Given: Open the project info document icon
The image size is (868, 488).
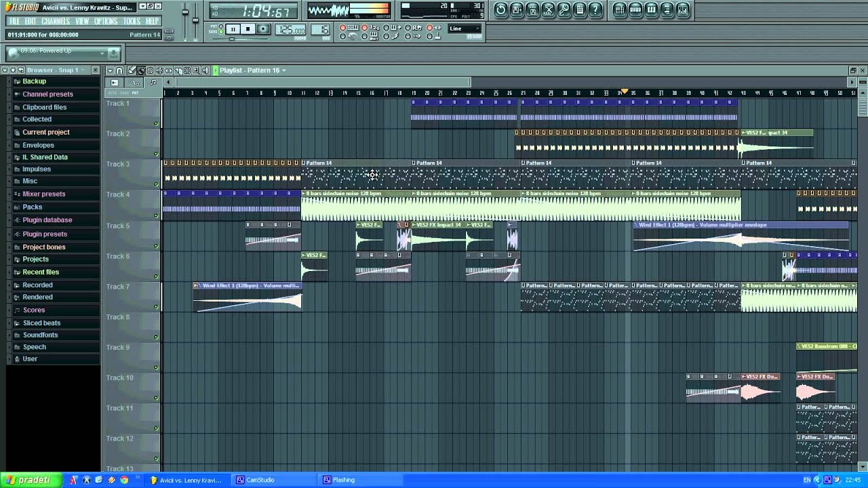Looking at the screenshot, I should click(x=580, y=9).
